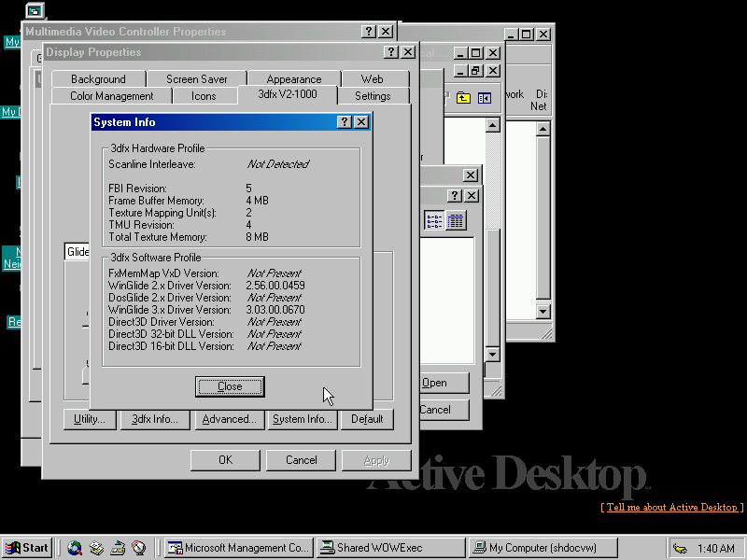
Task: Reset settings using the Default button
Action: click(x=367, y=419)
